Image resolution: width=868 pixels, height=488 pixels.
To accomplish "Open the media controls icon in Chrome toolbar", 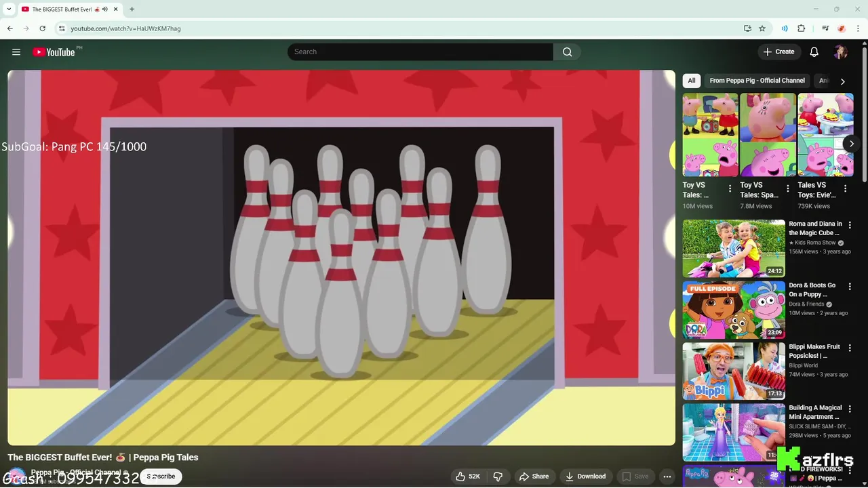I will pos(825,28).
